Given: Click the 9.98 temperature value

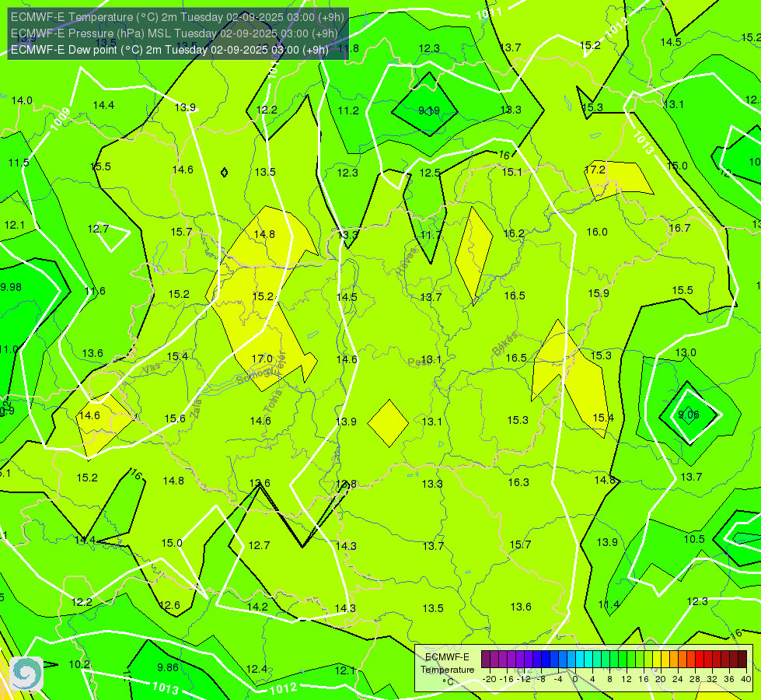Looking at the screenshot, I should pyautogui.click(x=11, y=287).
